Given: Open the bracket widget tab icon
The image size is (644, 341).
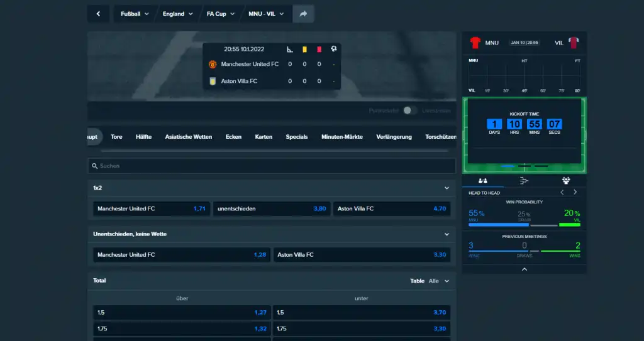Looking at the screenshot, I should coord(524,181).
